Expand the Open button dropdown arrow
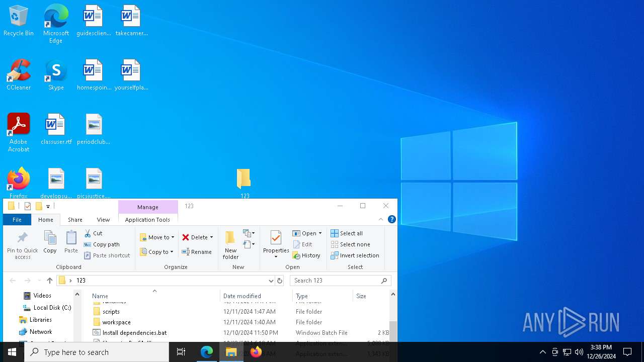The width and height of the screenshot is (644, 362). (320, 233)
